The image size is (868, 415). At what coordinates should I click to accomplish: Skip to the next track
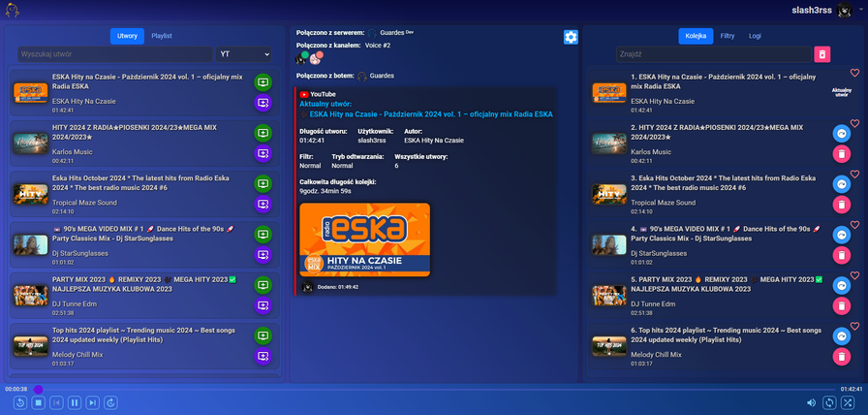93,402
